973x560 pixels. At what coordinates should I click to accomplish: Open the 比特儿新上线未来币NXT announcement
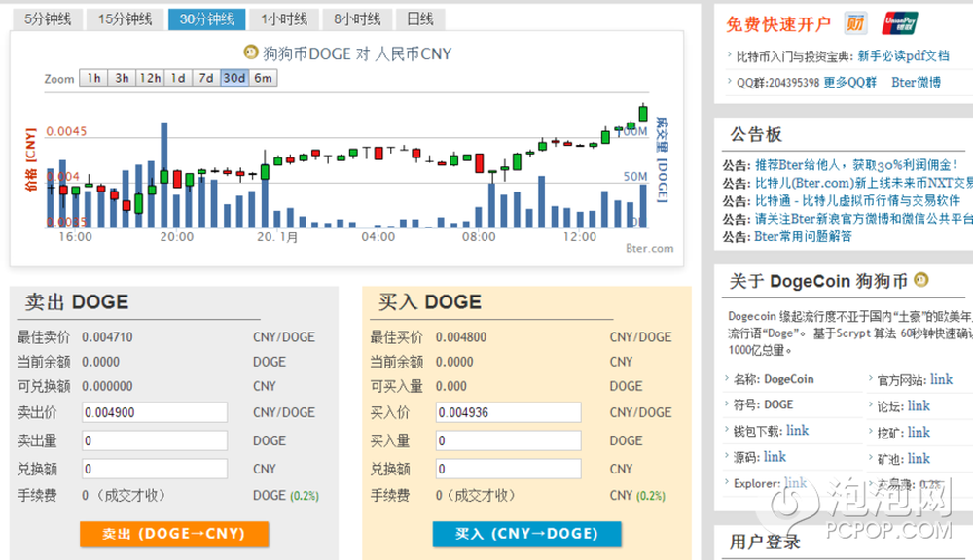coord(864,183)
